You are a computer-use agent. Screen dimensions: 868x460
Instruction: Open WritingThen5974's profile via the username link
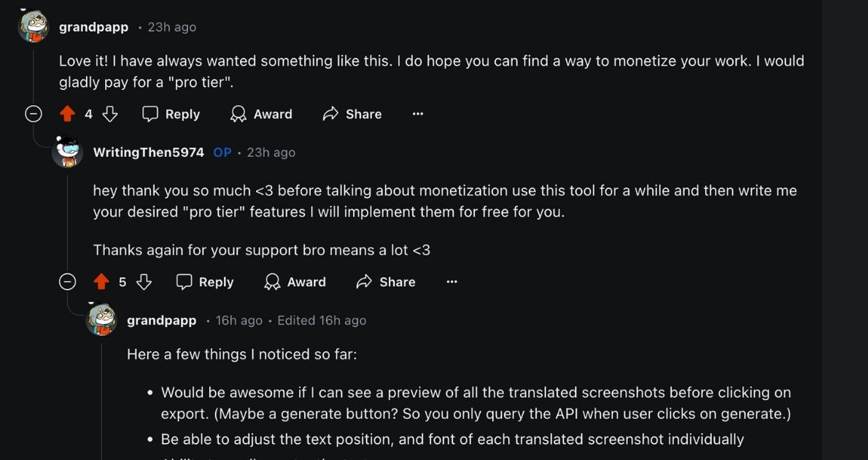click(x=148, y=153)
